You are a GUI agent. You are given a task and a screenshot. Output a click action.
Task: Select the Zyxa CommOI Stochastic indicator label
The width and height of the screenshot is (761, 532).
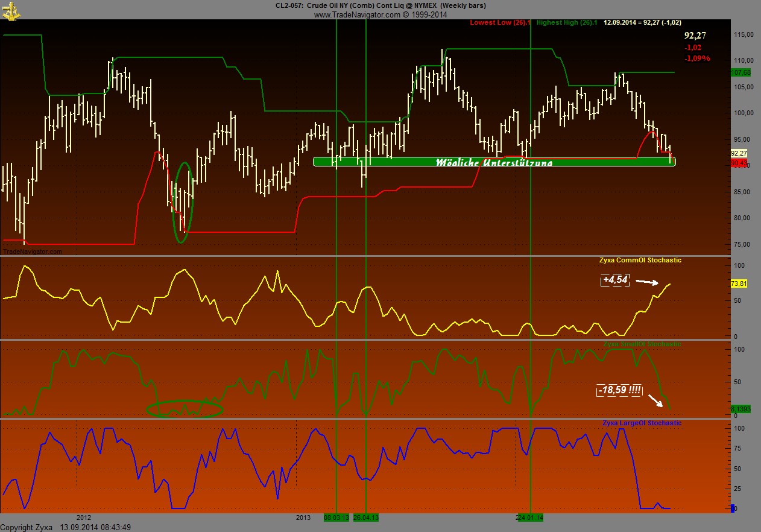640,261
